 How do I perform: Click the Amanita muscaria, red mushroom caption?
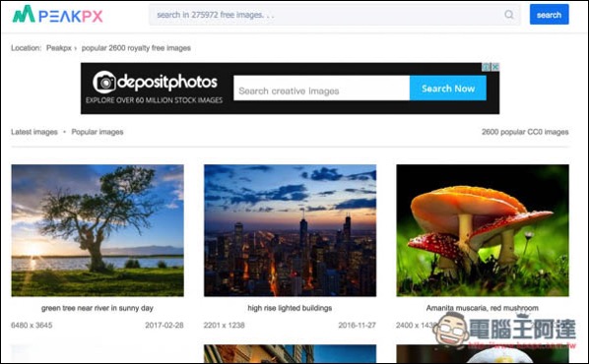click(483, 308)
